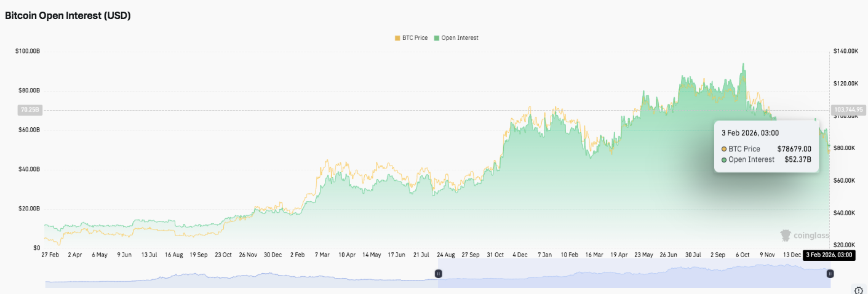The width and height of the screenshot is (868, 294).
Task: Click the orange BTC Price legend swatch
Action: coord(397,38)
